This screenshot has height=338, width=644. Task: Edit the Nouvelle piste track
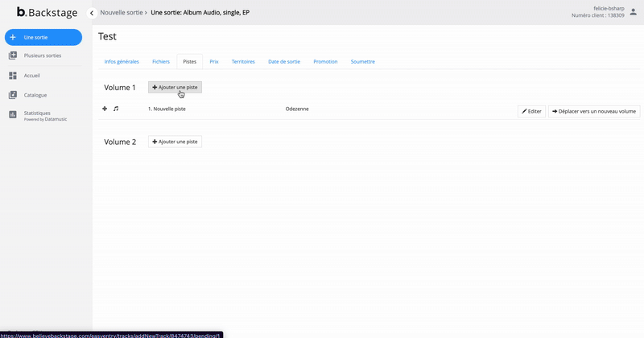531,111
